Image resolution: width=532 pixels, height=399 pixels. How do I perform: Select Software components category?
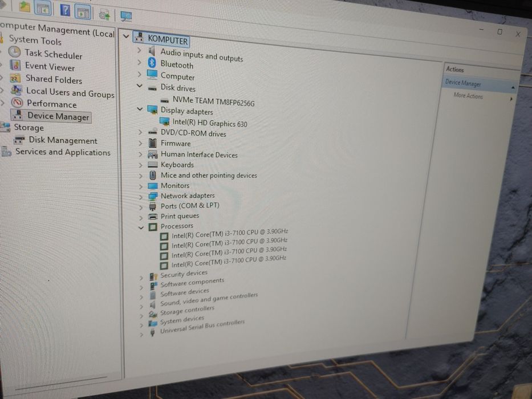(x=192, y=282)
